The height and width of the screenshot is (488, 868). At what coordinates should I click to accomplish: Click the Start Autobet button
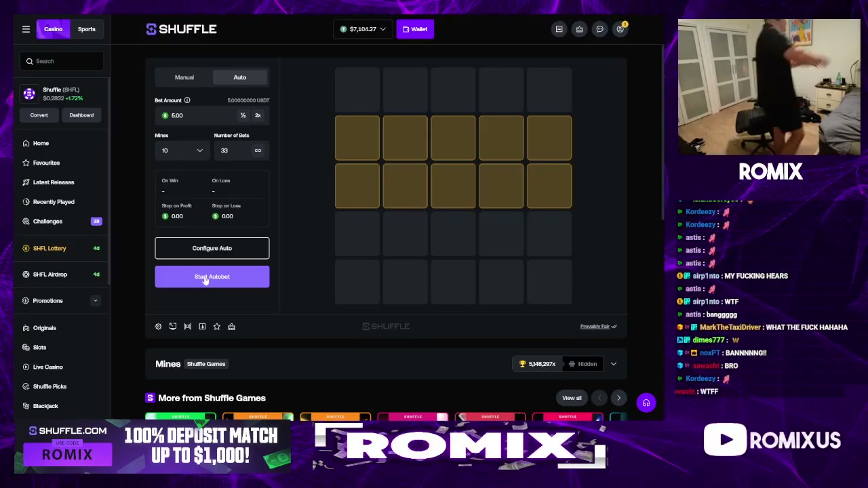pos(212,277)
